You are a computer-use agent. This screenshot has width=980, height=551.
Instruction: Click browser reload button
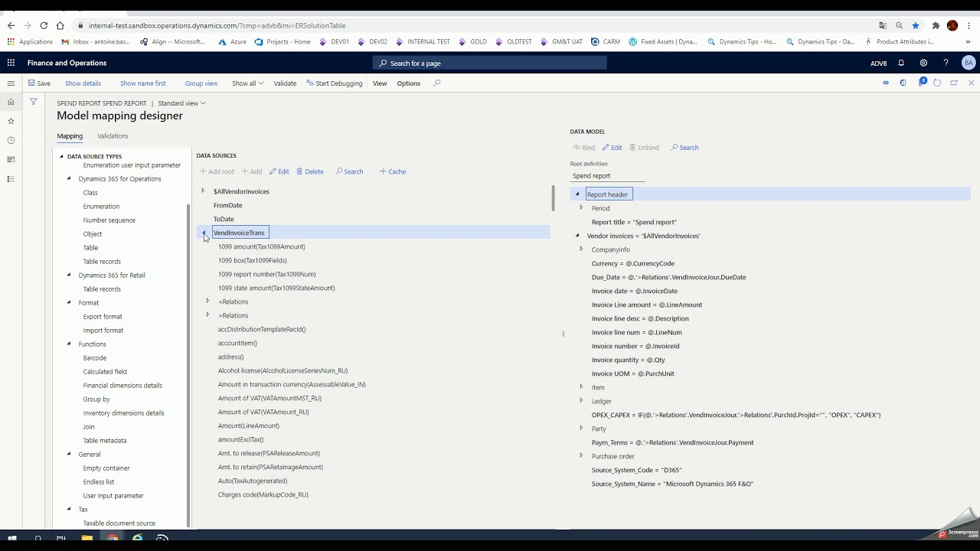pyautogui.click(x=44, y=25)
